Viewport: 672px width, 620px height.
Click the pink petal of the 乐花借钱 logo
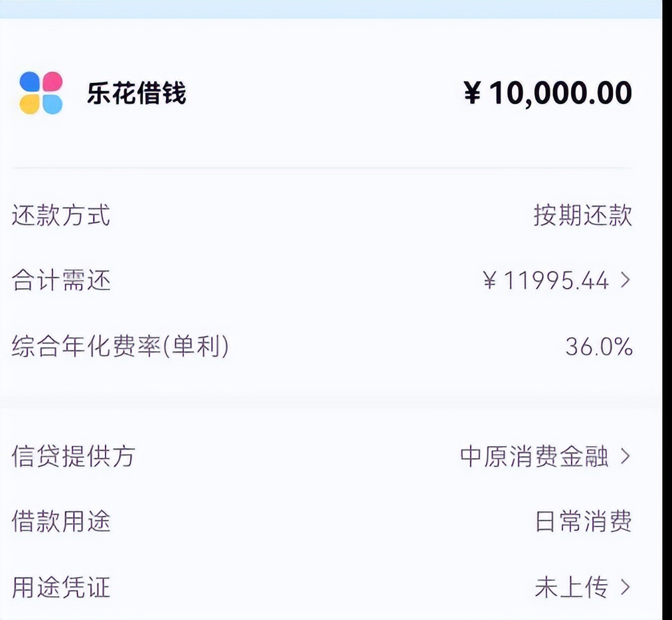pyautogui.click(x=52, y=82)
